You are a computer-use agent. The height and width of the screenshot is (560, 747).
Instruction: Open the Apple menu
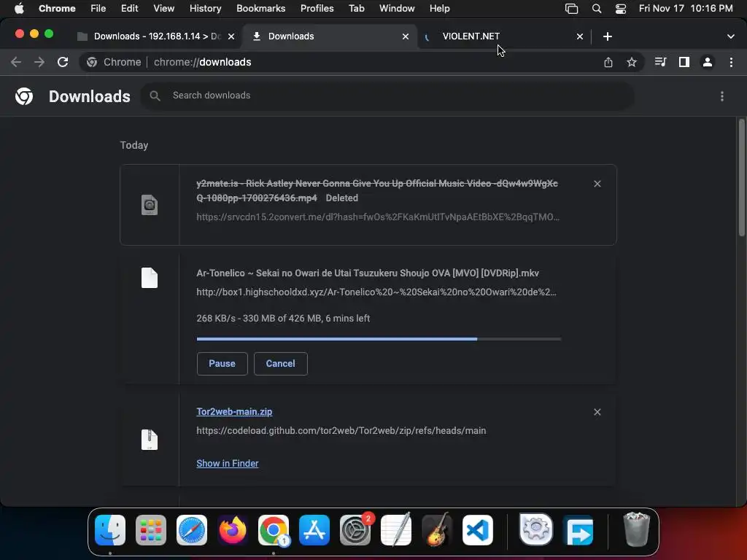click(19, 8)
